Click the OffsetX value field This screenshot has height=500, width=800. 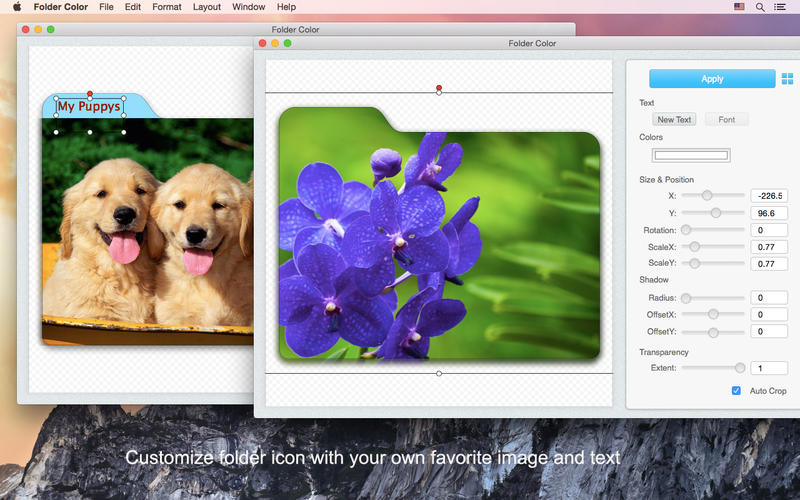(x=769, y=314)
